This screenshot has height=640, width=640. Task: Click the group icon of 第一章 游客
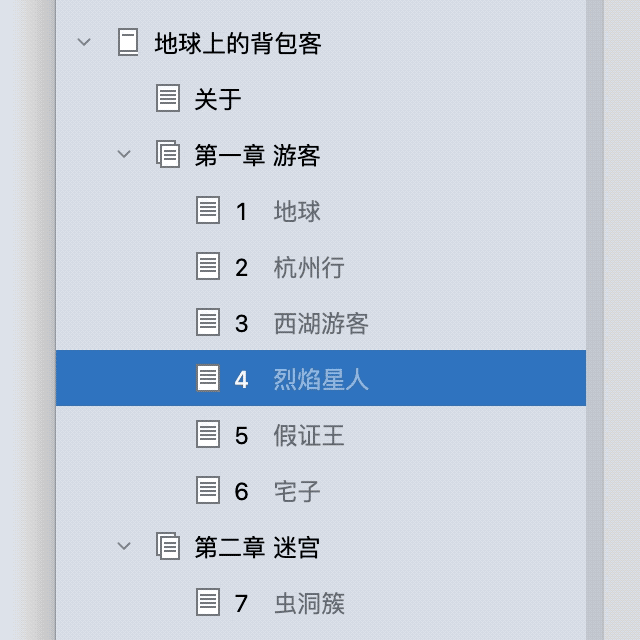[168, 154]
